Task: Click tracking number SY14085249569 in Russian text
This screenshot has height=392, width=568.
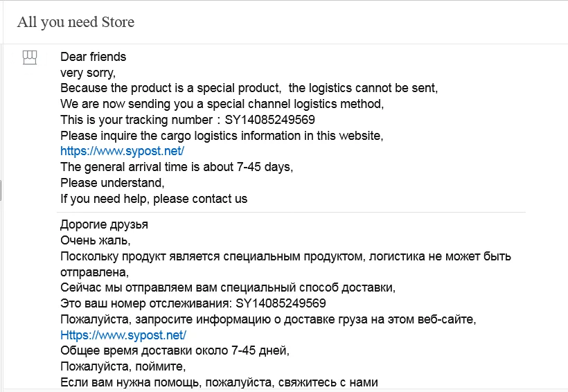Action: 281,303
